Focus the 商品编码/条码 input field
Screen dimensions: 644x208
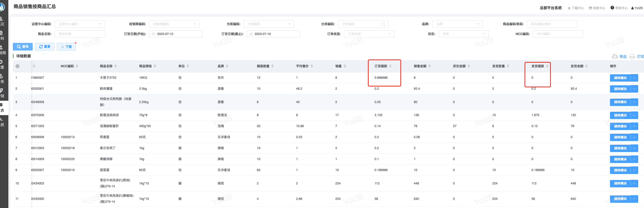click(x=552, y=24)
